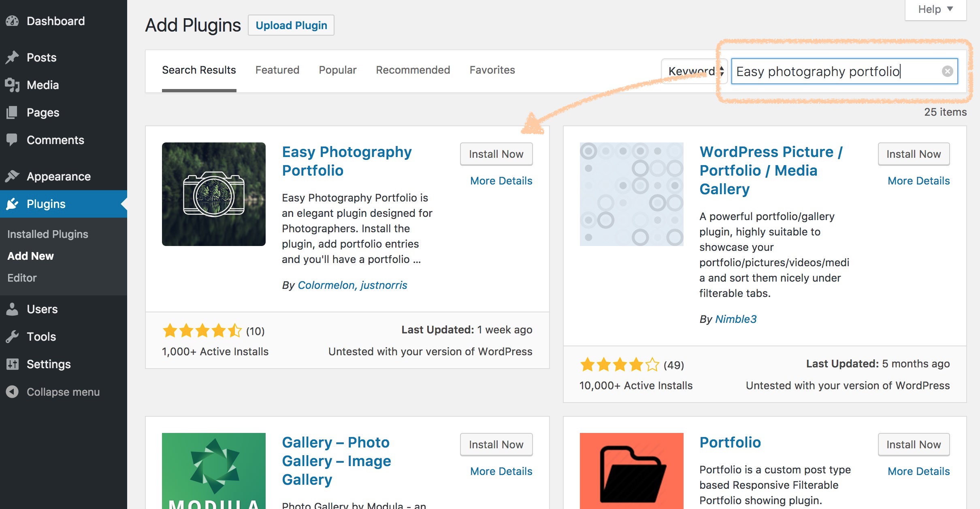Open the Easy Photography Portfolio title link

coord(347,161)
